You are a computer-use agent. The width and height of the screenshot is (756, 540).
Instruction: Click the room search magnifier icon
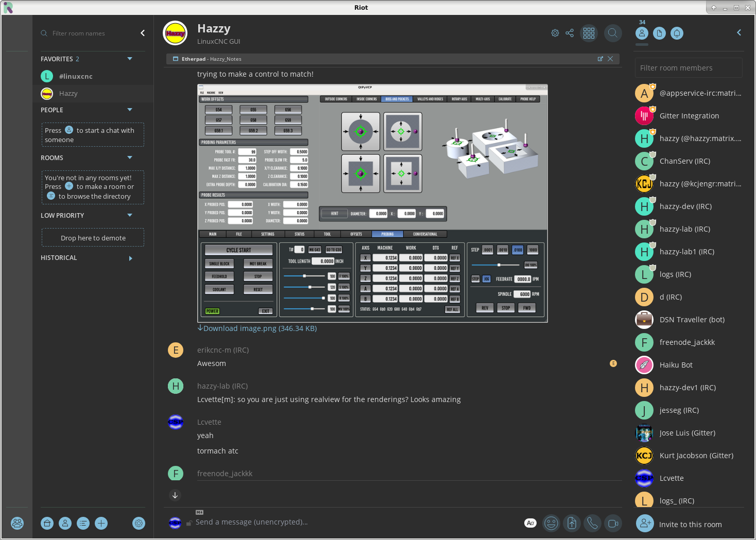612,33
